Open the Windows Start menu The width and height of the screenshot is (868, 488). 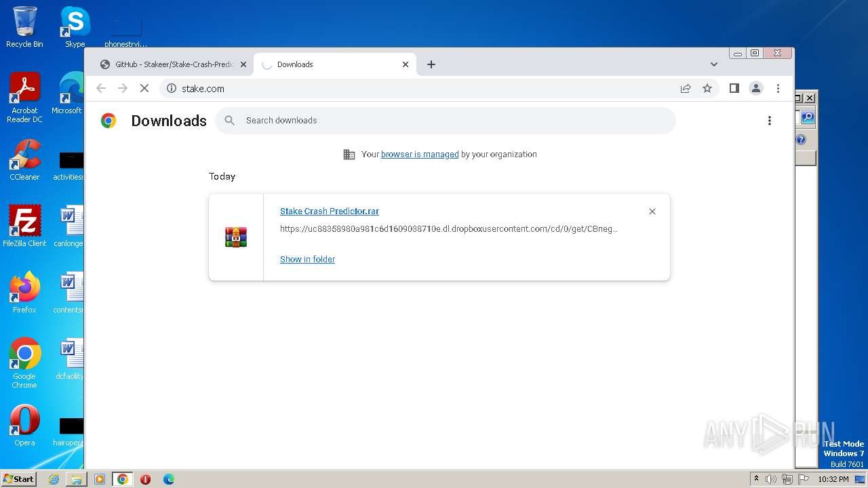pos(18,479)
